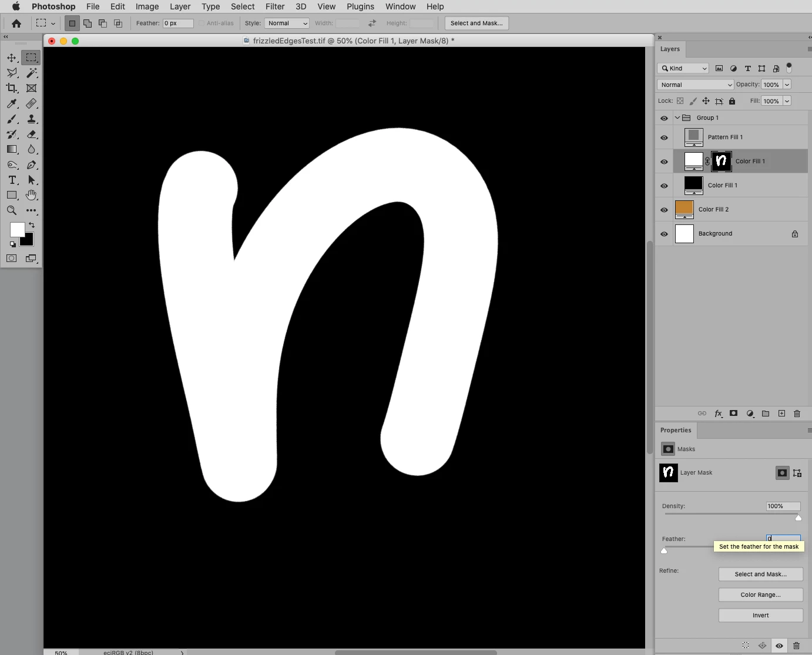Toggle Quick Mask mode
The width and height of the screenshot is (812, 655).
[x=12, y=258]
